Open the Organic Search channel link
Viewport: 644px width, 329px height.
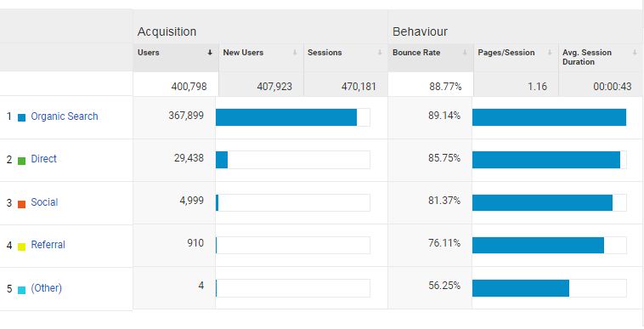[65, 116]
